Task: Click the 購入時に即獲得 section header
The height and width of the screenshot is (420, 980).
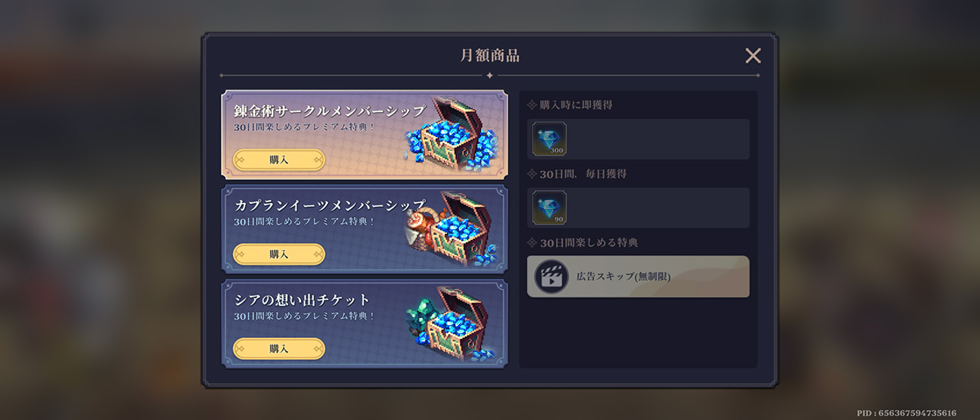Action: click(570, 105)
